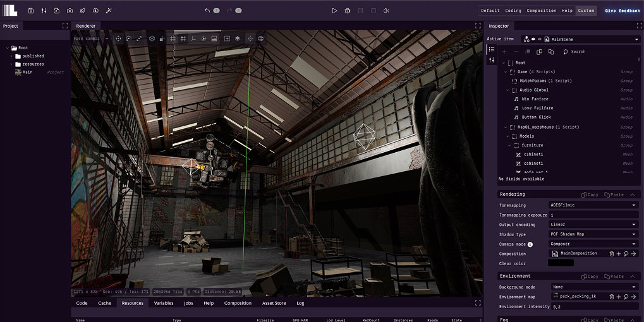Start the scene with the play button
The height and width of the screenshot is (322, 644).
coord(334,11)
